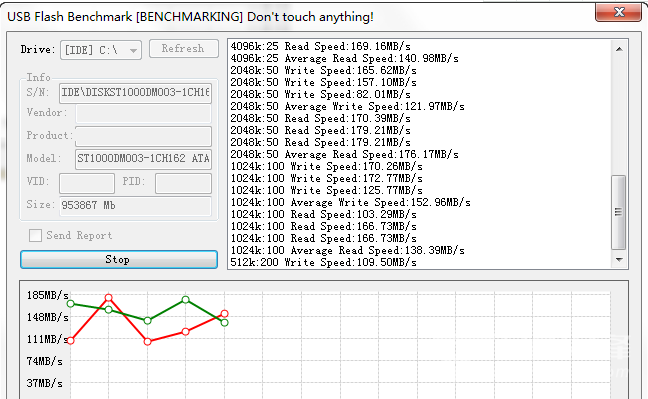Click the log scrollbar down arrow
Viewport: 648px width, 399px height.
(x=619, y=260)
